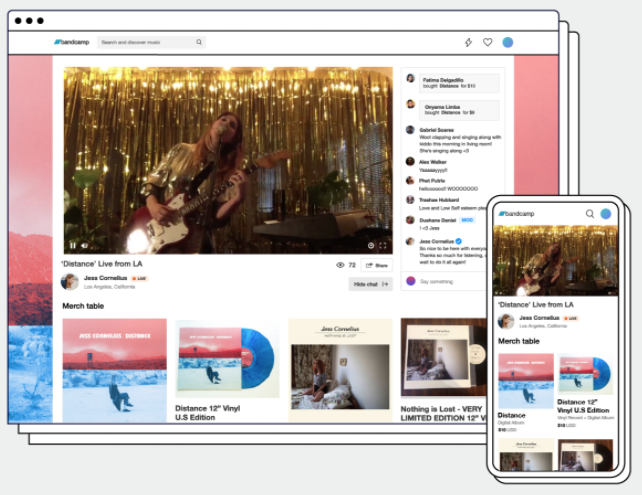Open Fatima Delgadillo purchase notification

tap(459, 83)
